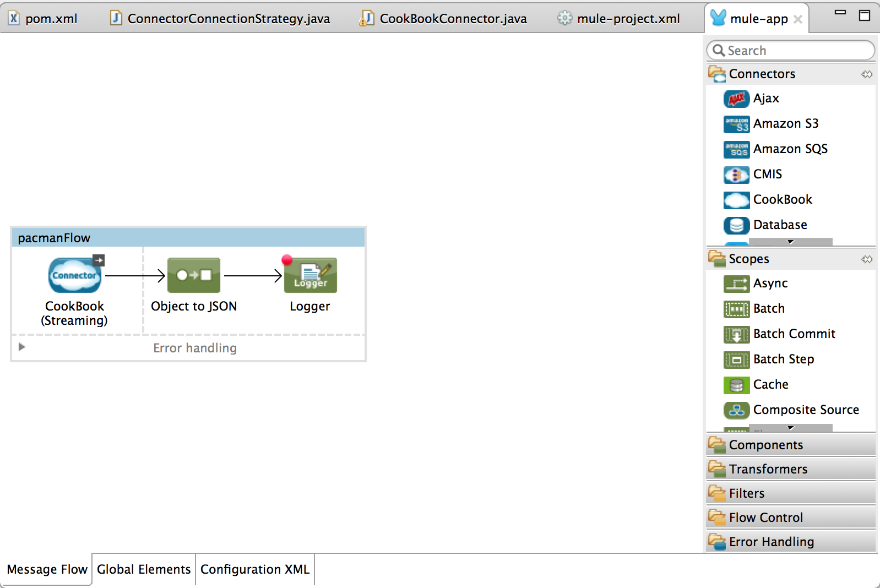Pick the Batch Step scope icon

point(736,360)
